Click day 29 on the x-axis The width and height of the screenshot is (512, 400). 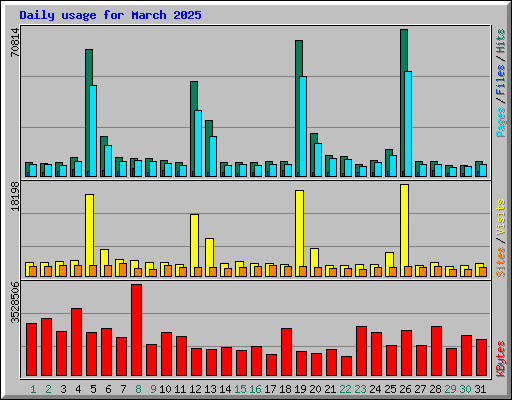(x=450, y=389)
